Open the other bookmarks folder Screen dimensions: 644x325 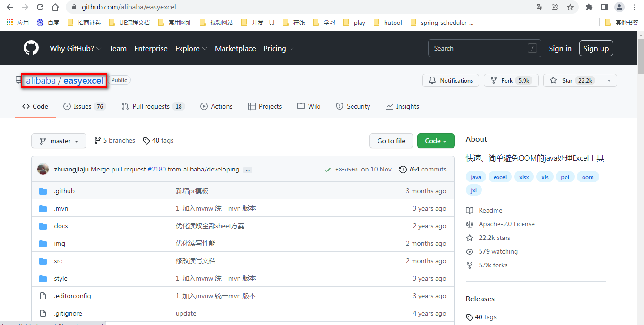(x=622, y=22)
